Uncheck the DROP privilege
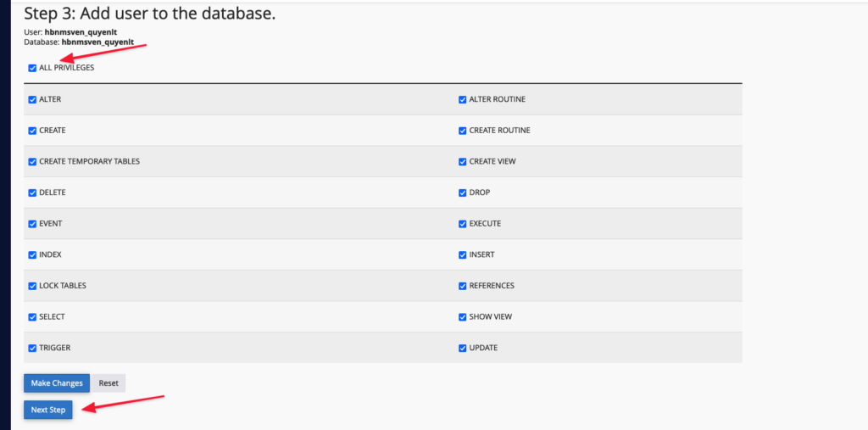868x430 pixels. pos(462,193)
